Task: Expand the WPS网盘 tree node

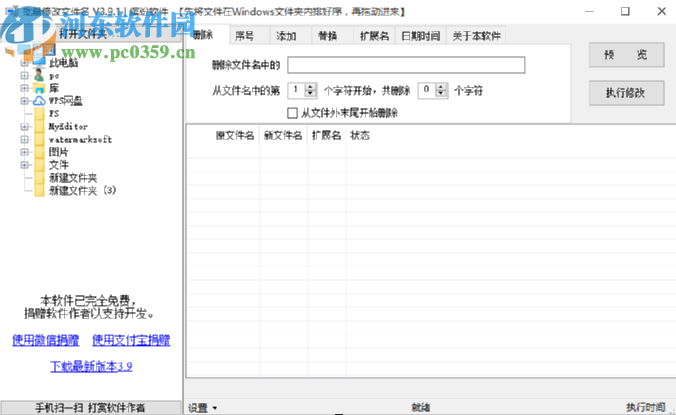Action: point(25,101)
